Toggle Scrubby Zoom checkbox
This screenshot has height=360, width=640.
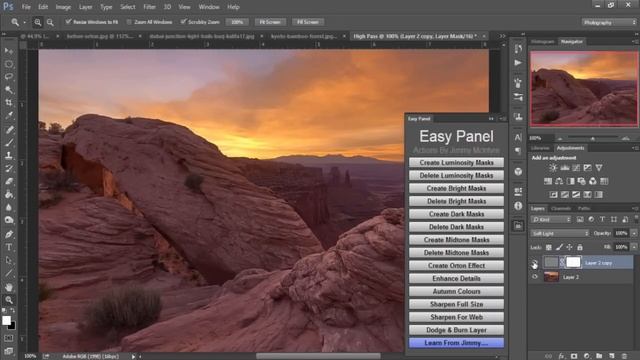[x=183, y=22]
